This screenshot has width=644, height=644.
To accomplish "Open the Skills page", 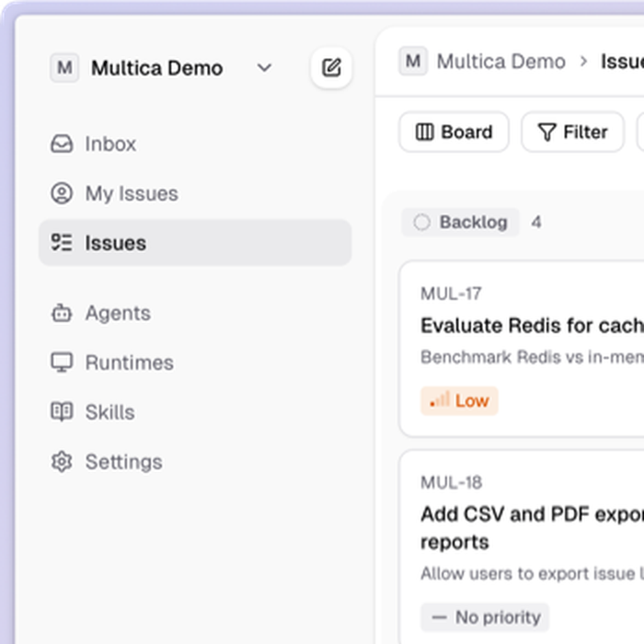I will click(x=195, y=412).
